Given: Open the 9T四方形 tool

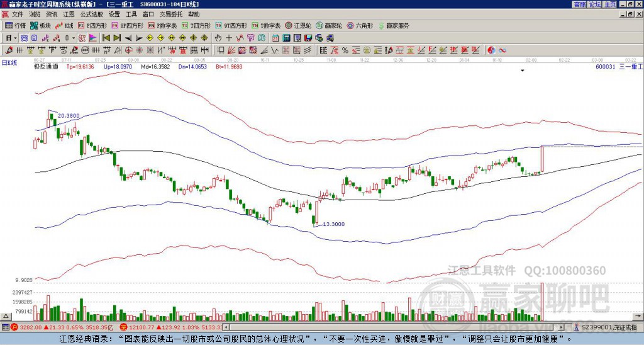Looking at the screenshot, I should click(231, 25).
